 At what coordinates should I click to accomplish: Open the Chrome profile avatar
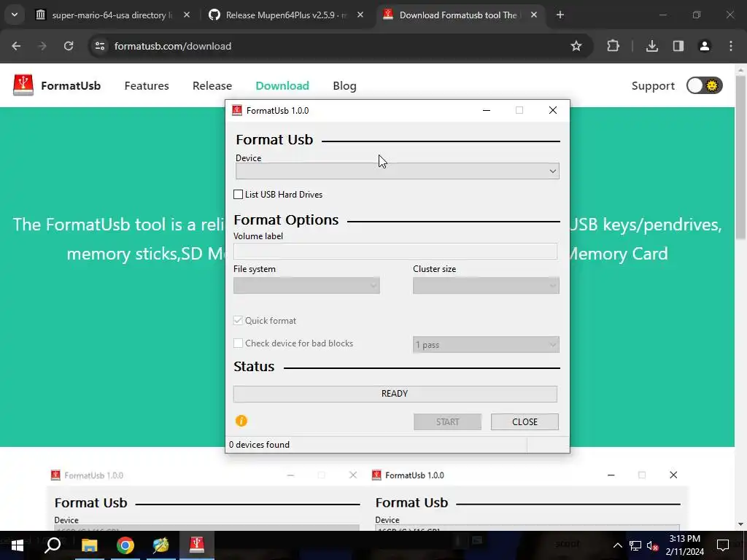[704, 46]
